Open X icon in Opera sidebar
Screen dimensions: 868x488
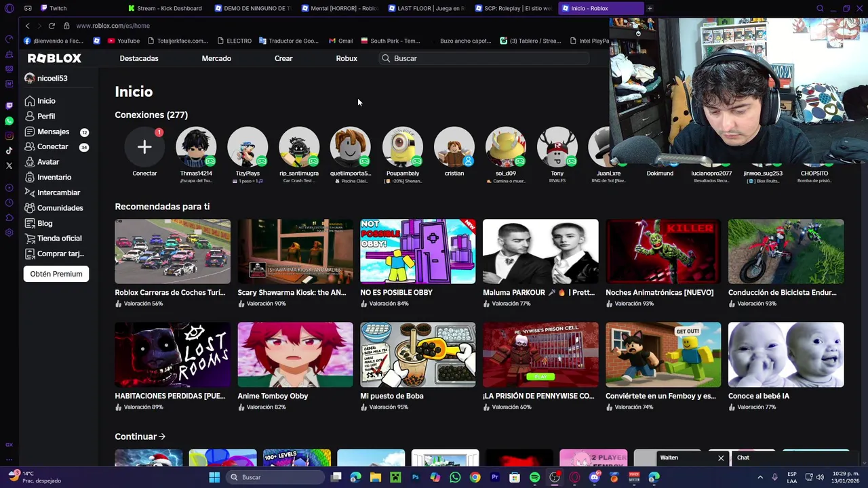tap(9, 165)
